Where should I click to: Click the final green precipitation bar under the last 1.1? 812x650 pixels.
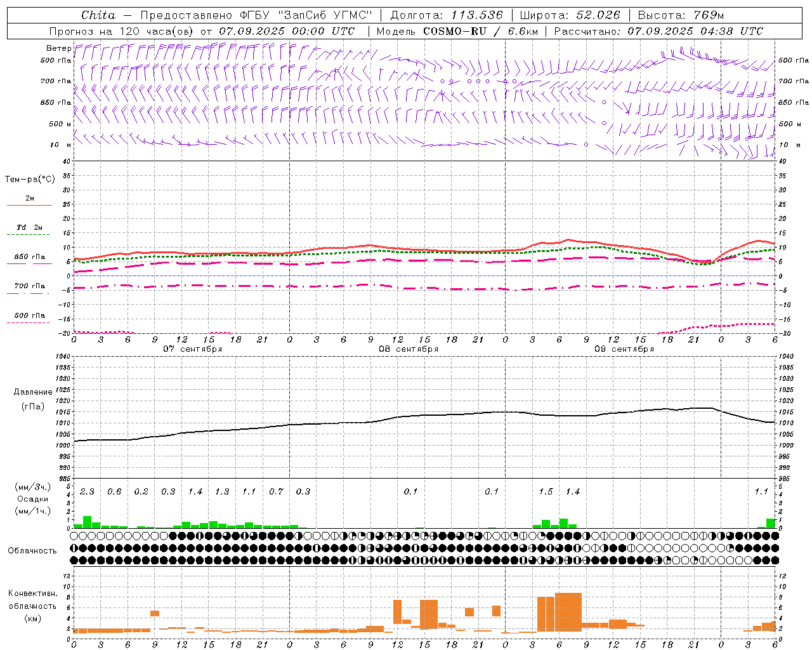771,523
